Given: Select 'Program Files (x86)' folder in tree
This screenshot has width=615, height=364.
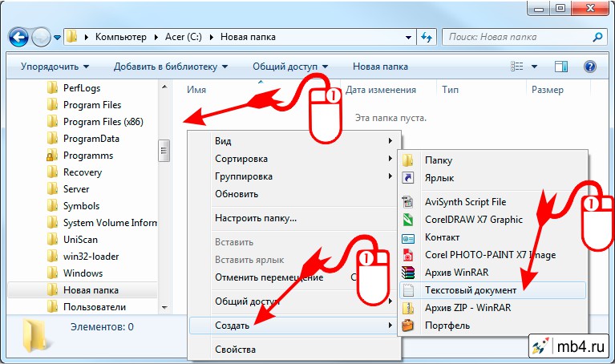Looking at the screenshot, I should point(103,122).
